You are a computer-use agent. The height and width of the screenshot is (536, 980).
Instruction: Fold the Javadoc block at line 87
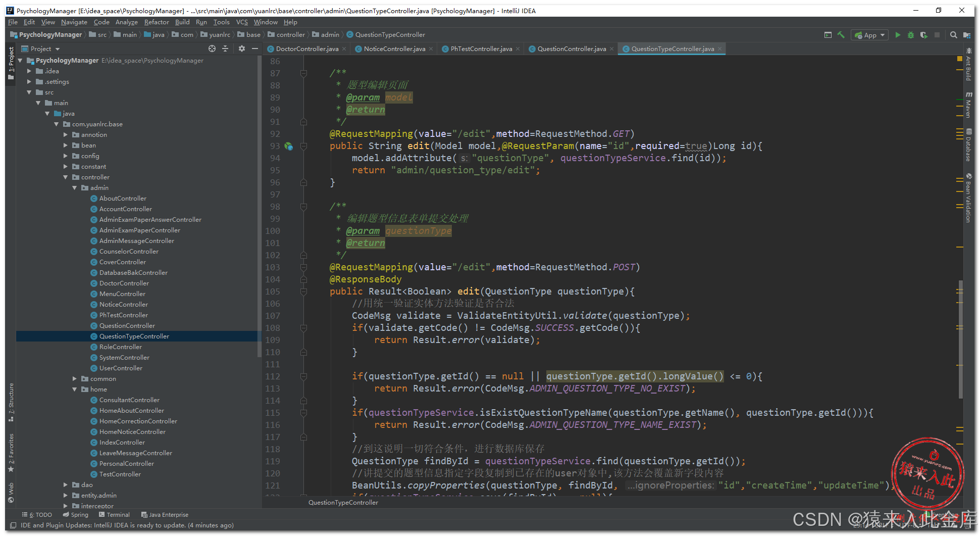tap(303, 73)
